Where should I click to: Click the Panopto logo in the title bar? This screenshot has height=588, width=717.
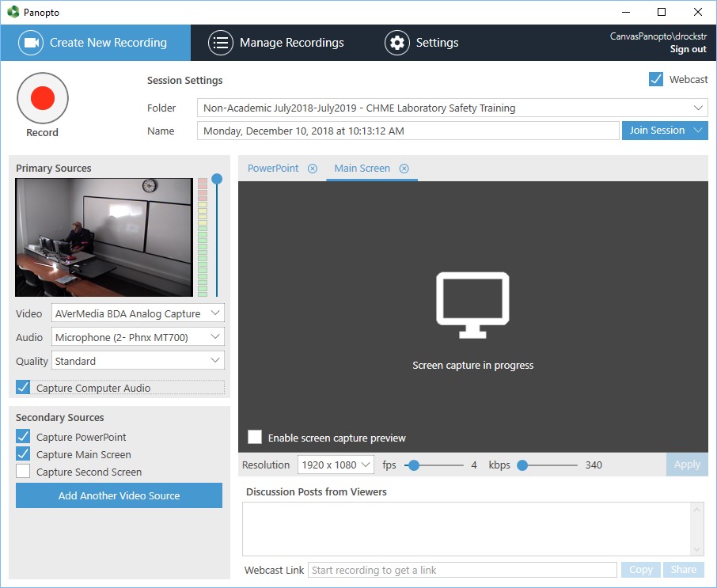tap(13, 12)
